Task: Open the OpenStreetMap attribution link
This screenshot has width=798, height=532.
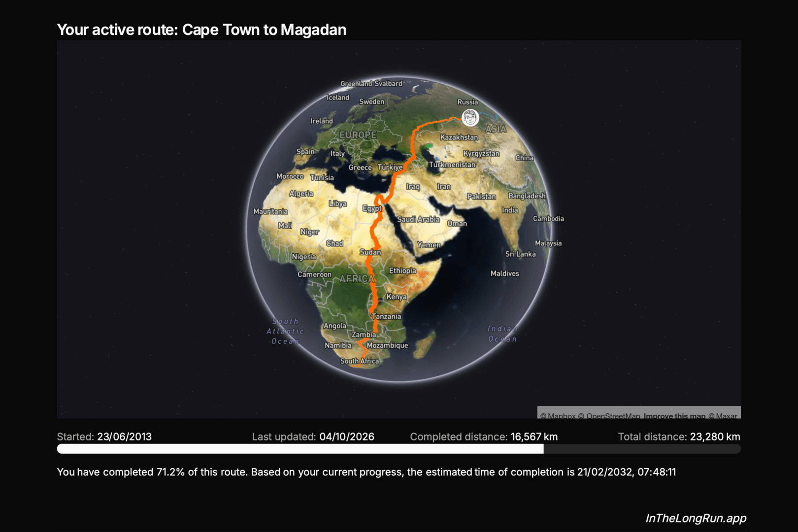Action: (x=609, y=416)
